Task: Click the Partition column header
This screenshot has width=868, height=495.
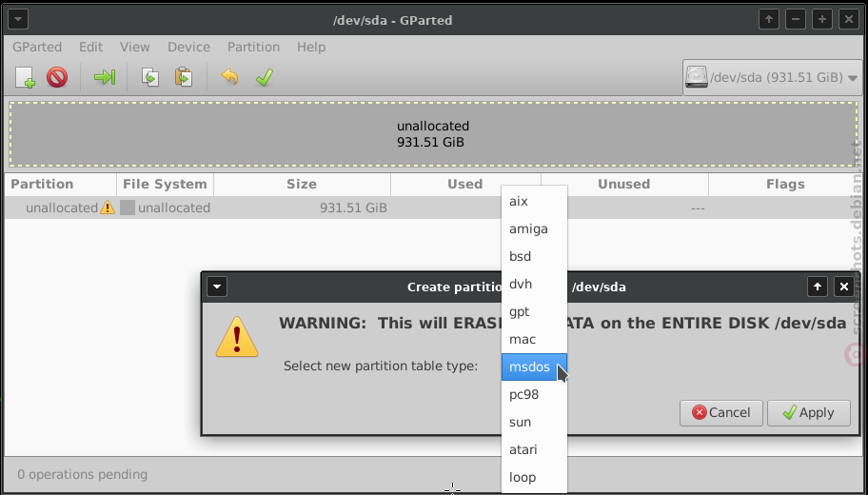Action: tap(60, 185)
